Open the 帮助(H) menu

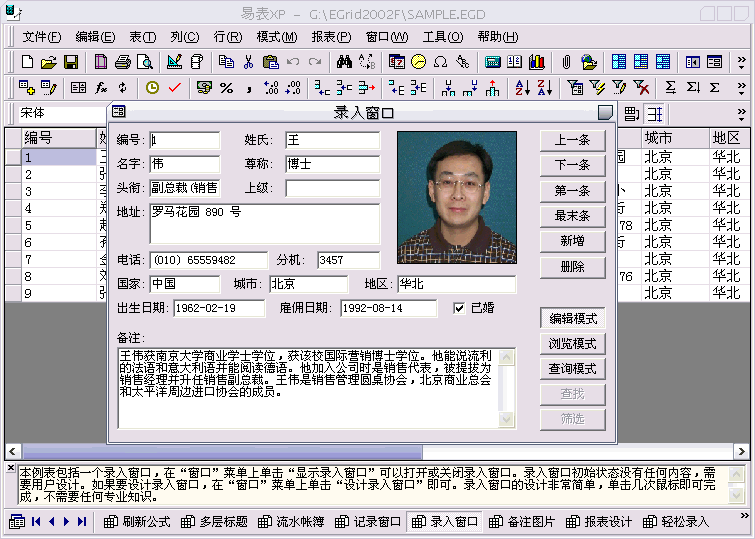coord(498,37)
